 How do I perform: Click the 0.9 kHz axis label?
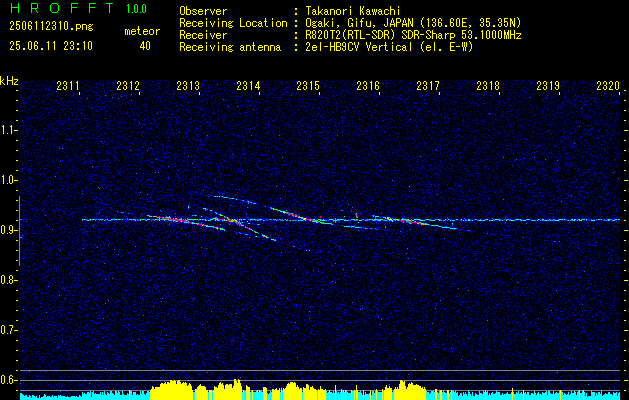coord(8,230)
